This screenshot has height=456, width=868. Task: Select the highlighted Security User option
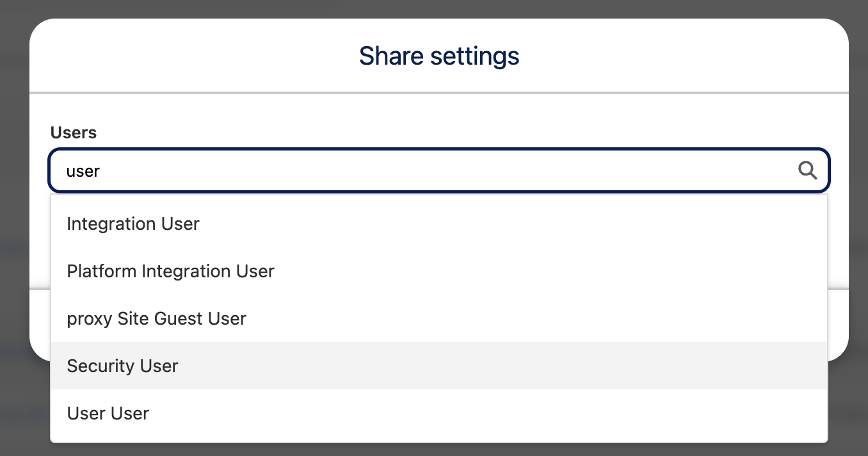(x=122, y=366)
